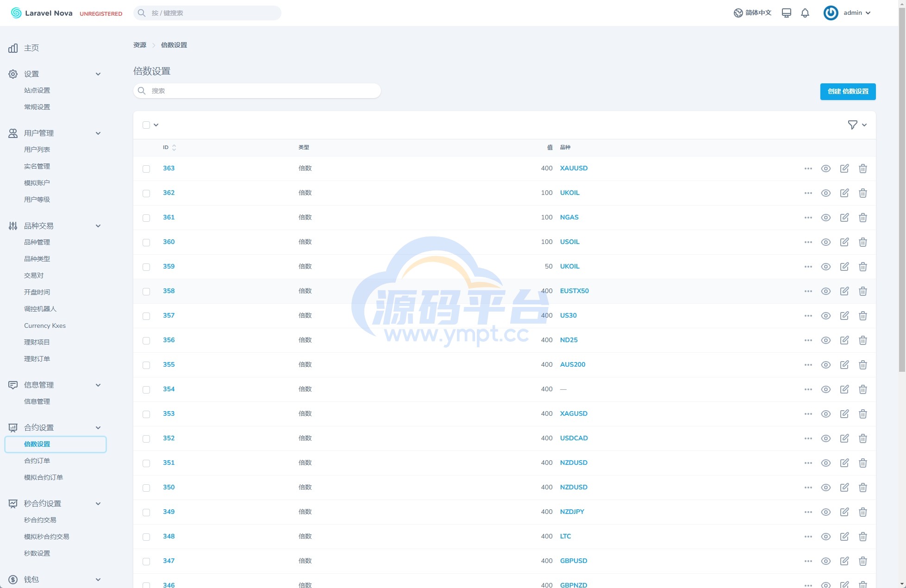Click the 创建 倍数设置 button
Image resolution: width=906 pixels, height=588 pixels.
848,92
